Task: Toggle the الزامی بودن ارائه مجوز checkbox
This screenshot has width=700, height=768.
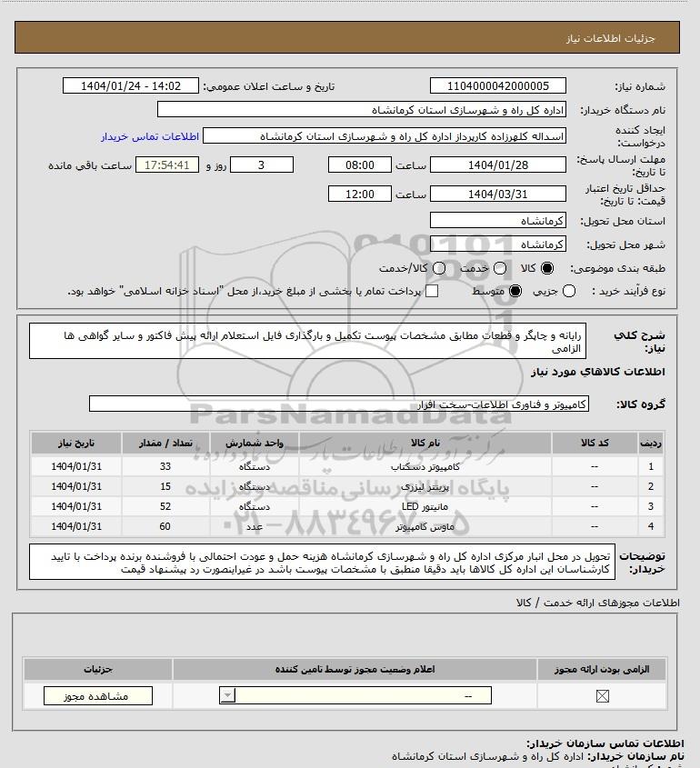Action: coord(603,696)
